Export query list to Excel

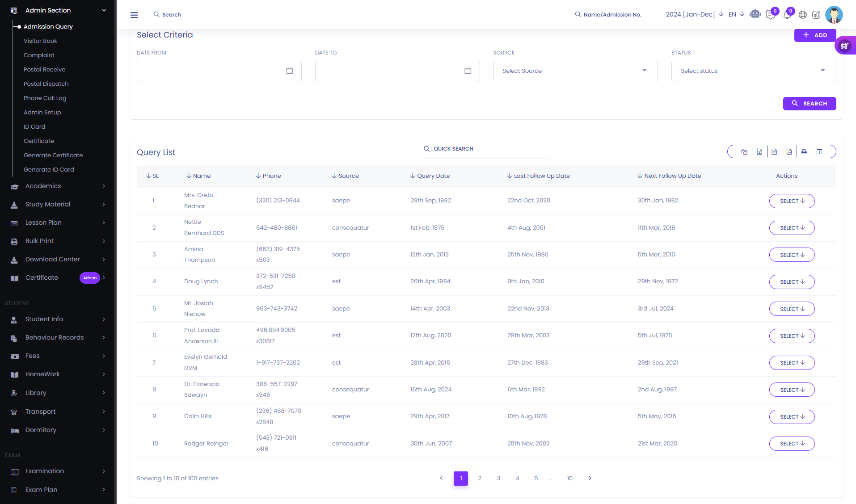759,151
